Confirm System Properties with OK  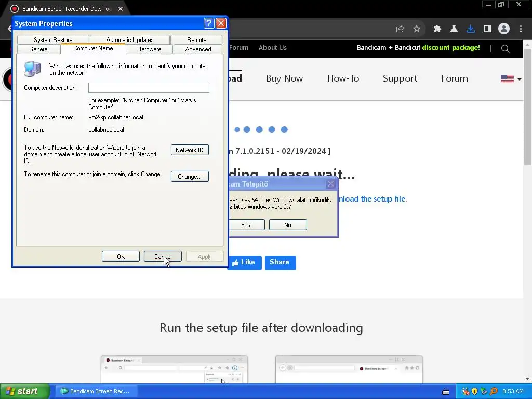click(x=121, y=257)
